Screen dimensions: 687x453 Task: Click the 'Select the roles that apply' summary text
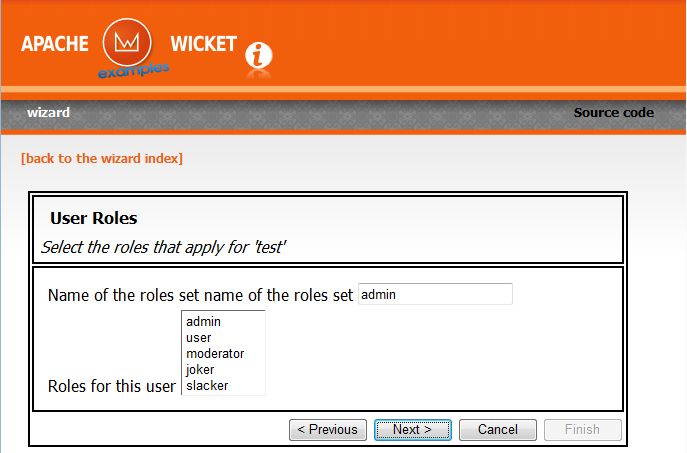(x=163, y=247)
